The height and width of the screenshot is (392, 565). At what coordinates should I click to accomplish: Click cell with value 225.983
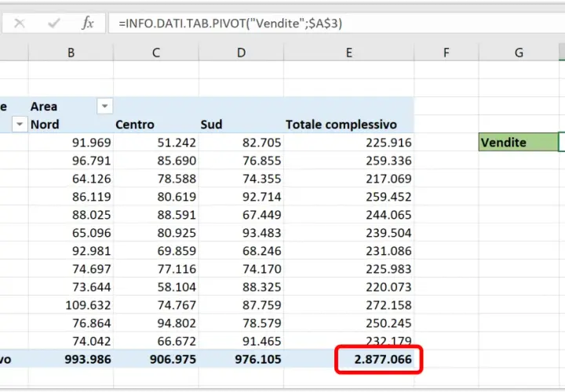pos(348,269)
